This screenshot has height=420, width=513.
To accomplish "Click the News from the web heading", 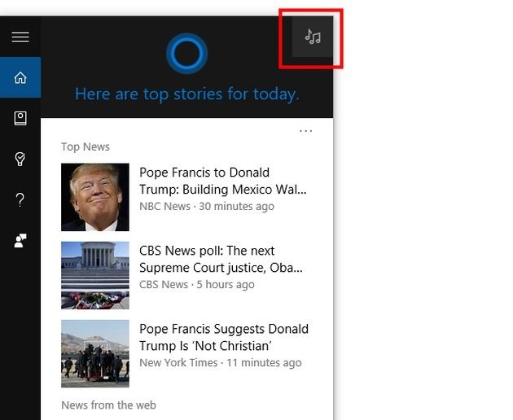I will point(108,405).
